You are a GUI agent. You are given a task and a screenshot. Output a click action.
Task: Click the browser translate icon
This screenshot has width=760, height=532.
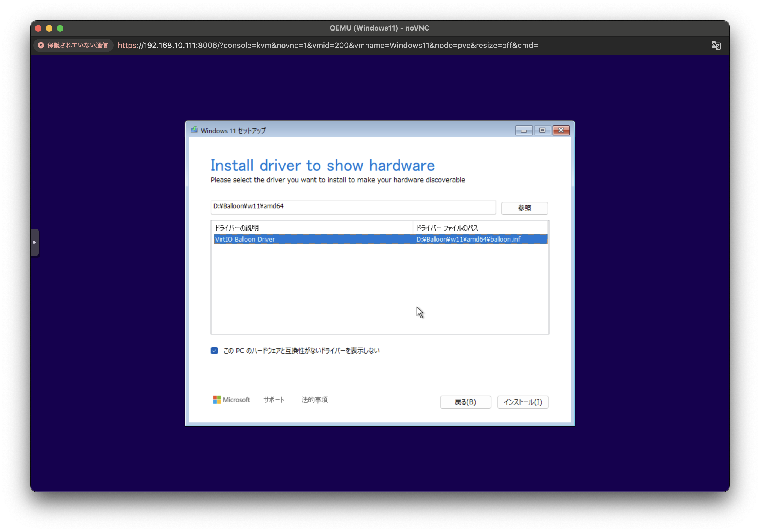pos(716,45)
